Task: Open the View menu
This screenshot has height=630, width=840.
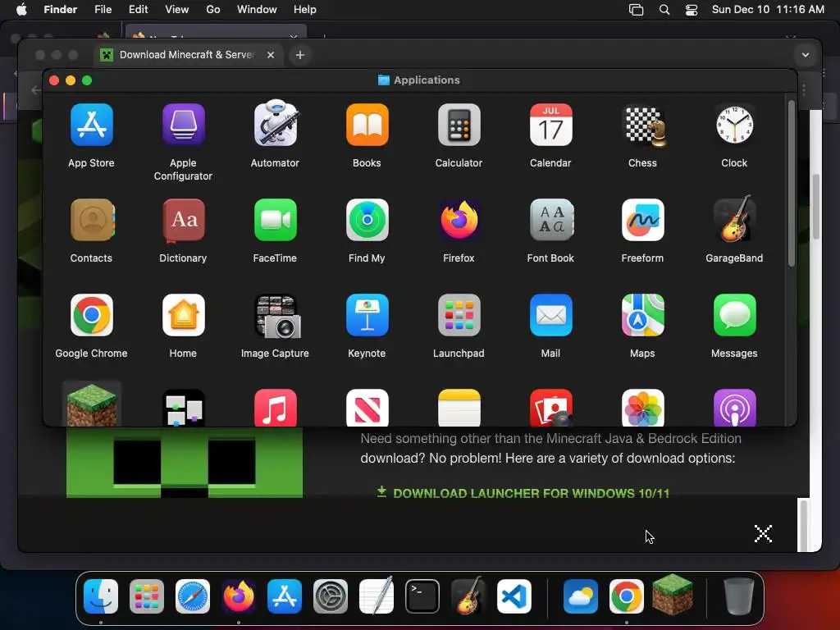Action: (x=177, y=10)
